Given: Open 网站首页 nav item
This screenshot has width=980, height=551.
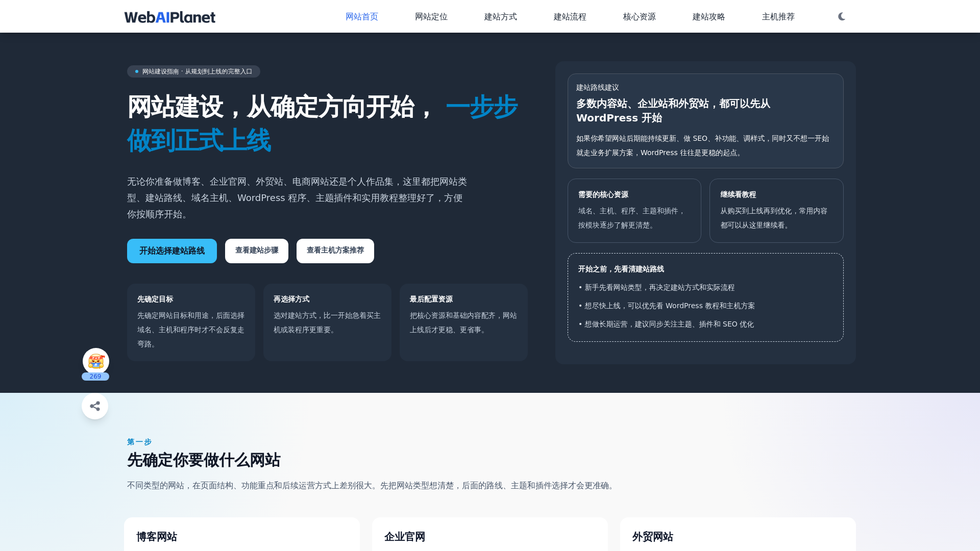Looking at the screenshot, I should click(362, 17).
